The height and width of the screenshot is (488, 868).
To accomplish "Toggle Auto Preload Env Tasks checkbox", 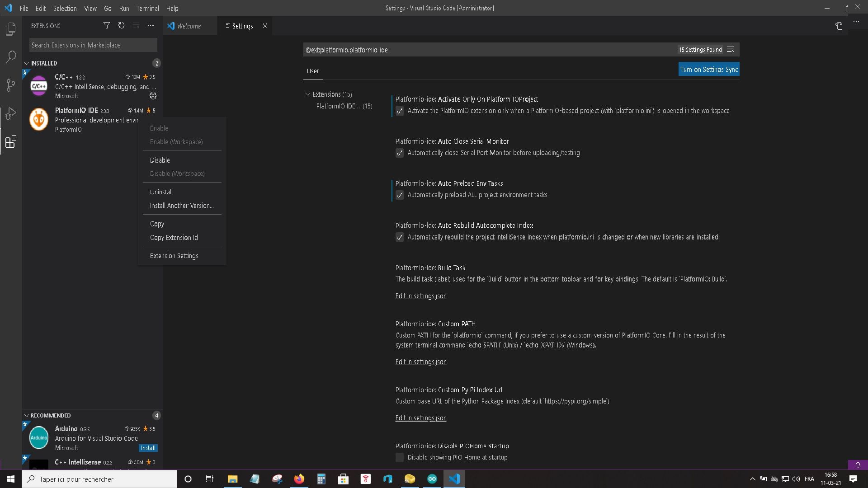I will [x=400, y=195].
